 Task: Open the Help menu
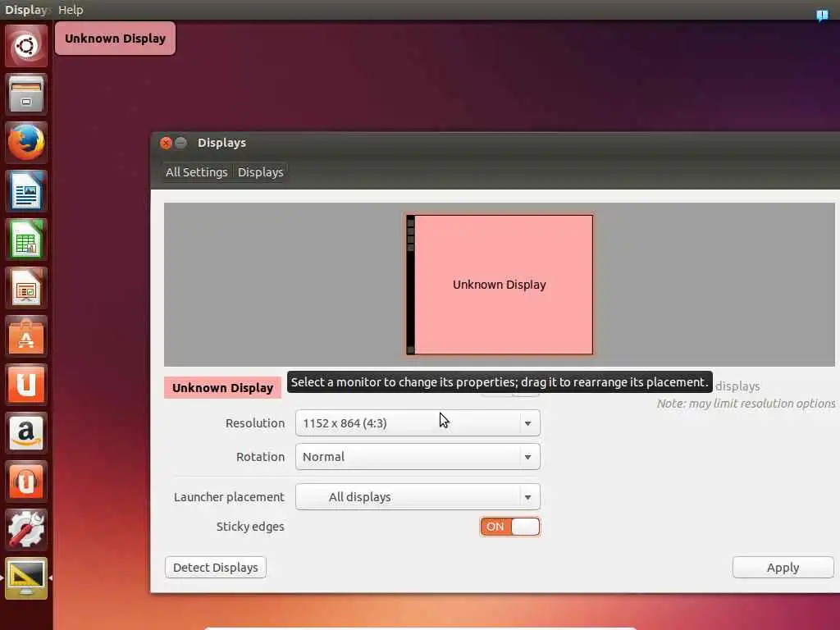pyautogui.click(x=71, y=10)
